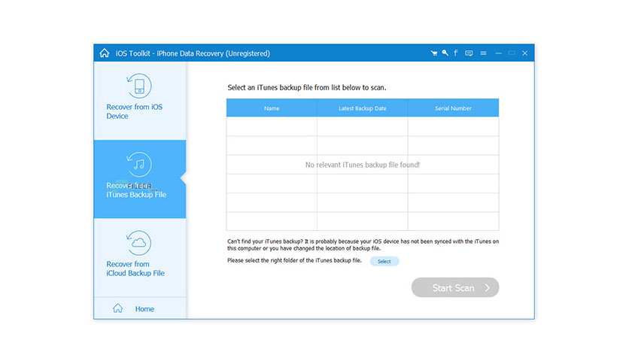Open the shopping cart purchase icon
The width and height of the screenshot is (629, 364).
(433, 53)
